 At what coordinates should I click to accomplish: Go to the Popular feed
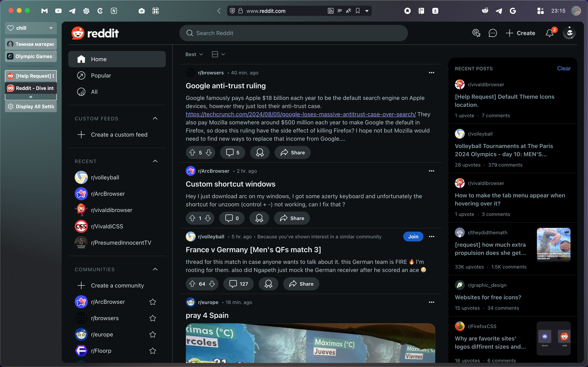click(101, 75)
